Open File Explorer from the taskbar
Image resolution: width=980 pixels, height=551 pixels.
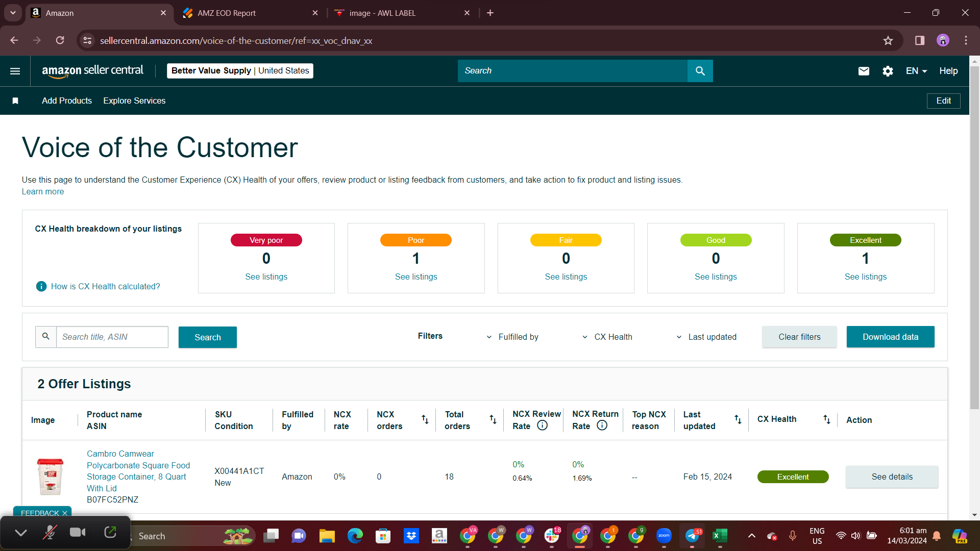point(327,536)
